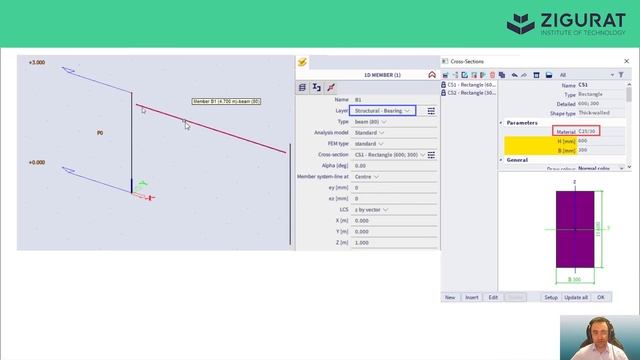This screenshot has width=640, height=360.
Task: Undo last action in Cross-Sections toolbar
Action: pyautogui.click(x=514, y=75)
